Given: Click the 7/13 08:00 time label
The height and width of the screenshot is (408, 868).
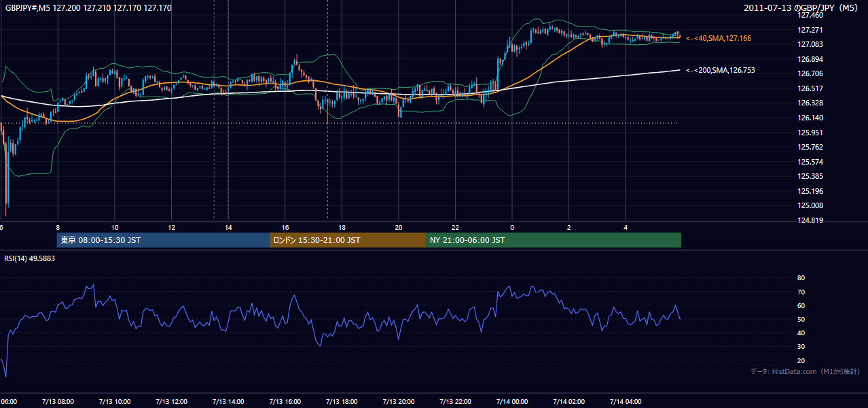Looking at the screenshot, I should point(58,401).
